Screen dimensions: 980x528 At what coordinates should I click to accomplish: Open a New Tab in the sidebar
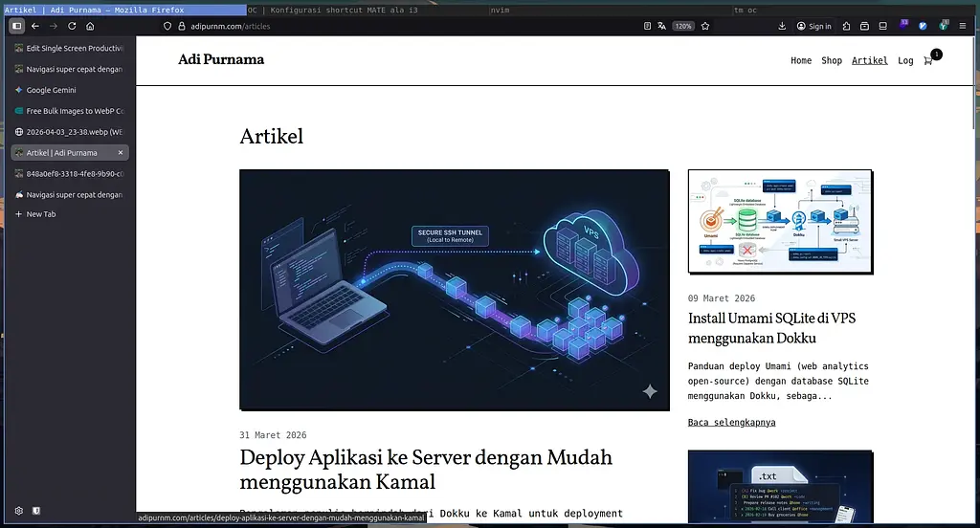click(41, 214)
